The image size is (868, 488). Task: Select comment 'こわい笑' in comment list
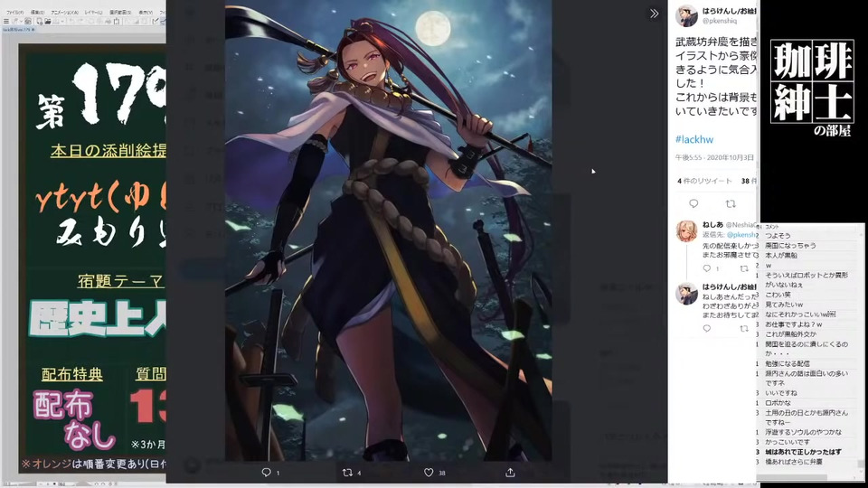click(x=778, y=295)
